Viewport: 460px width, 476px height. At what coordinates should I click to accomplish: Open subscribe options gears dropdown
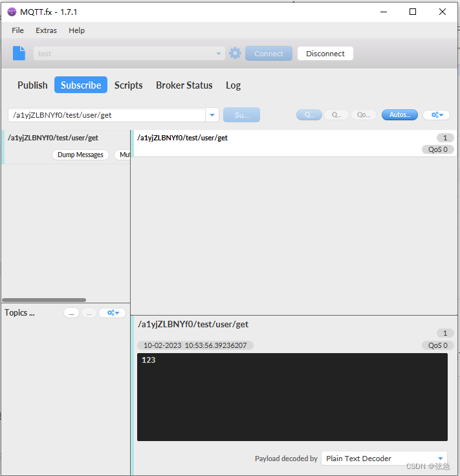tap(436, 114)
